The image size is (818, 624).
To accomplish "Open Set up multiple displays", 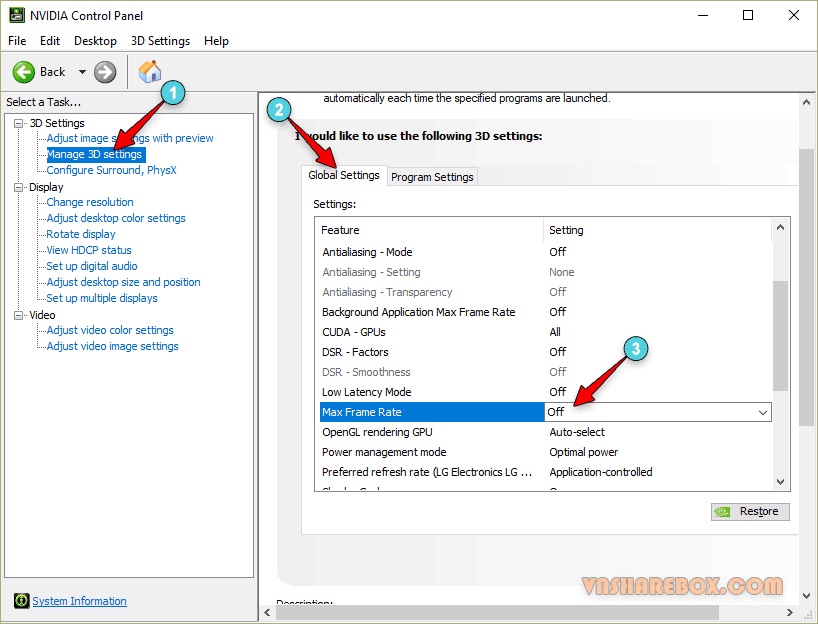I will [x=102, y=298].
